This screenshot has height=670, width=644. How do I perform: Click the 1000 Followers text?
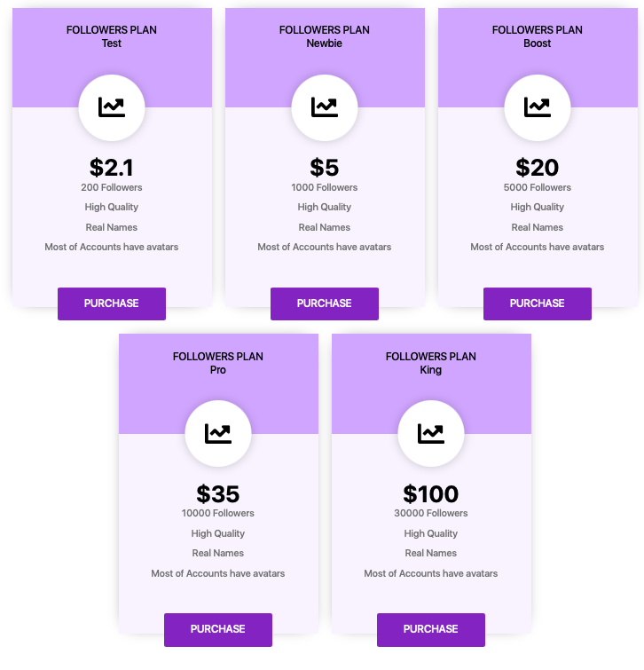coord(324,187)
